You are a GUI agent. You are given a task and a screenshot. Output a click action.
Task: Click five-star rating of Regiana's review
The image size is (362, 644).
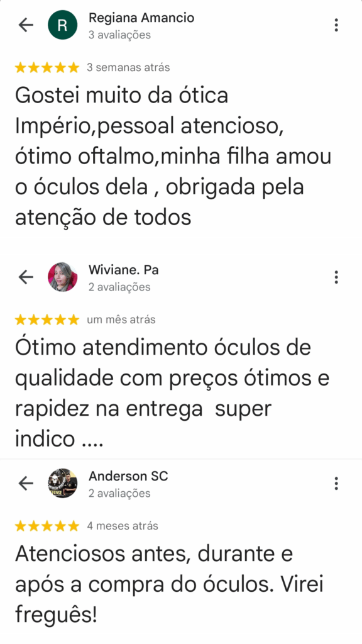(x=47, y=68)
